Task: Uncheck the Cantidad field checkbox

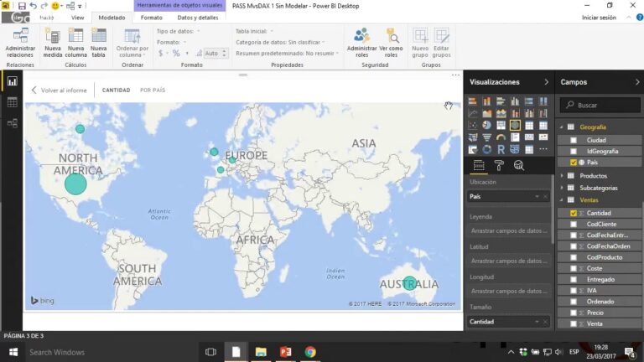Action: tap(574, 213)
